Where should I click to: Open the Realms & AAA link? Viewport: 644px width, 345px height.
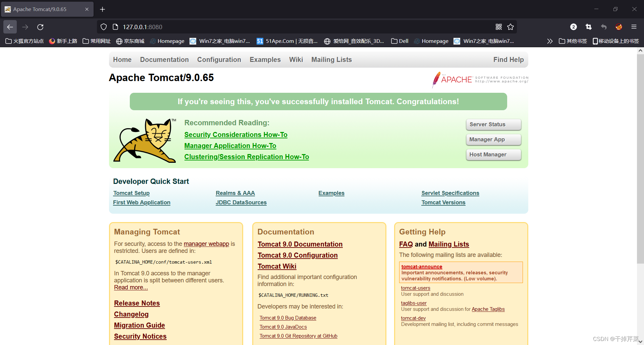coord(235,193)
